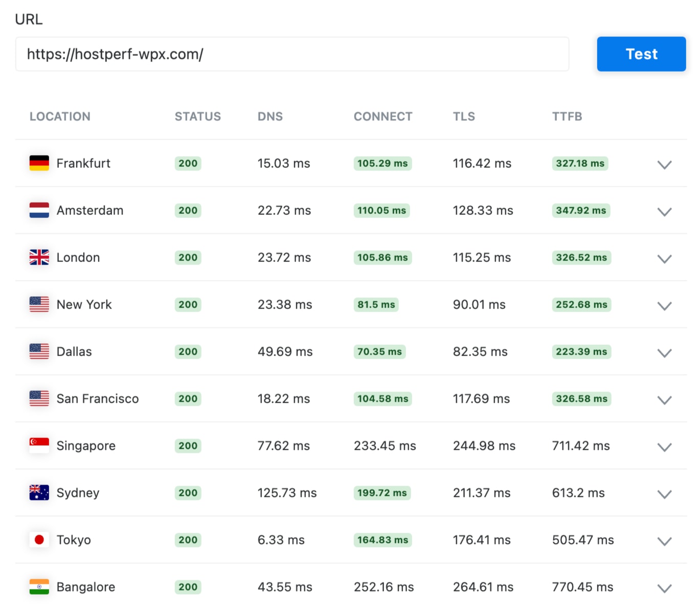This screenshot has width=700, height=614.
Task: Click the Netherlands flag icon for Amsterdam
Action: [39, 210]
